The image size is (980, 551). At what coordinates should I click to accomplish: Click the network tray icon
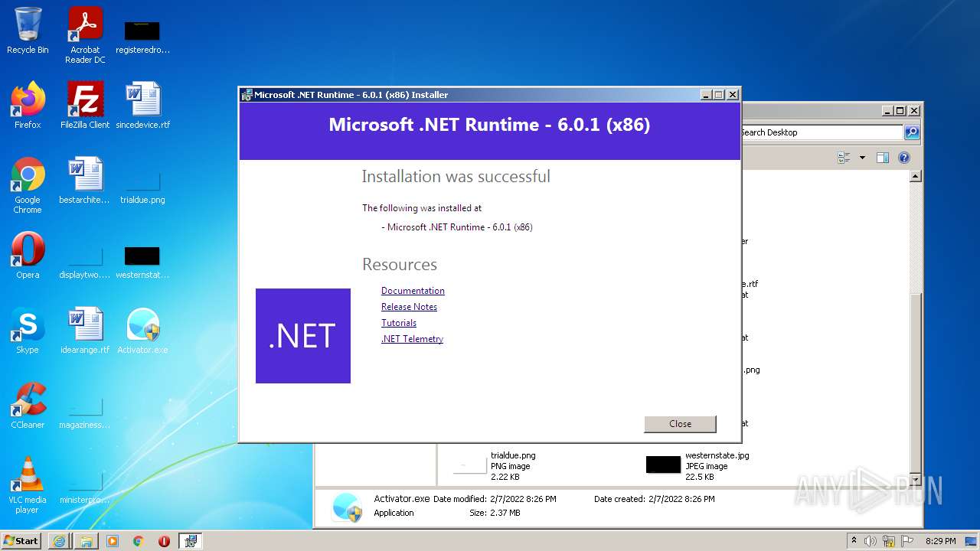click(x=889, y=541)
